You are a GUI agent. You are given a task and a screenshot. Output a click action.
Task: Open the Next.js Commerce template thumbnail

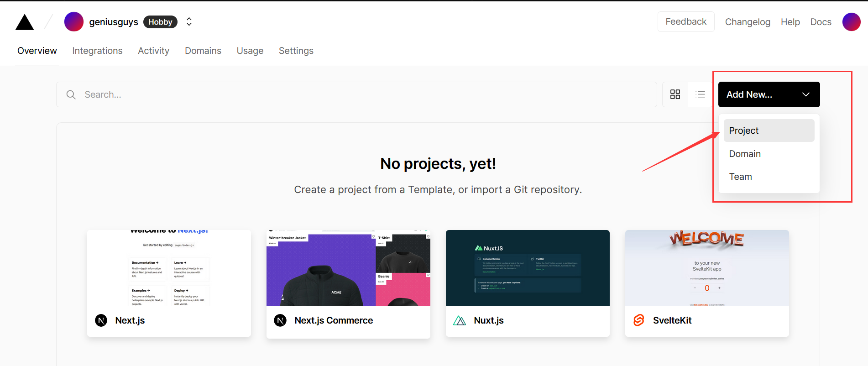pyautogui.click(x=348, y=268)
